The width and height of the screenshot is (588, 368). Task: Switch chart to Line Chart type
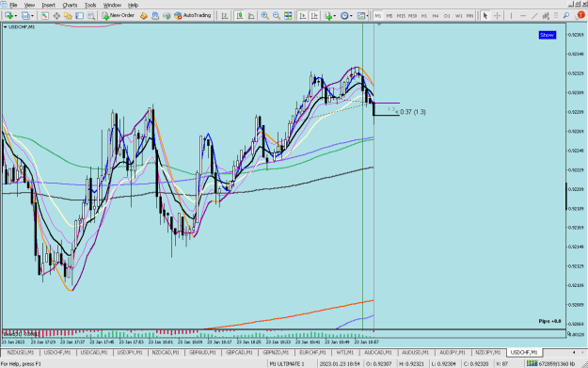(251, 16)
